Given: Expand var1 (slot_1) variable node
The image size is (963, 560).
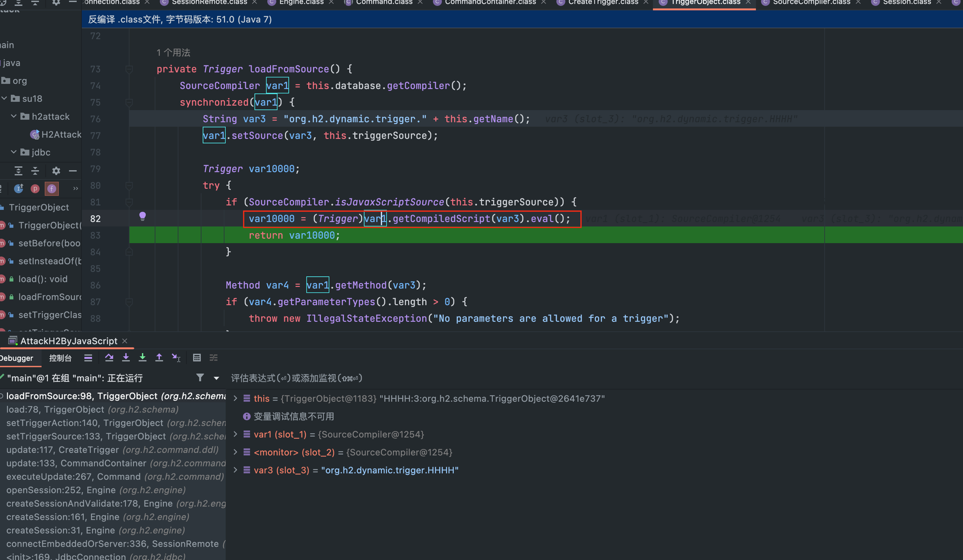Looking at the screenshot, I should [x=236, y=434].
